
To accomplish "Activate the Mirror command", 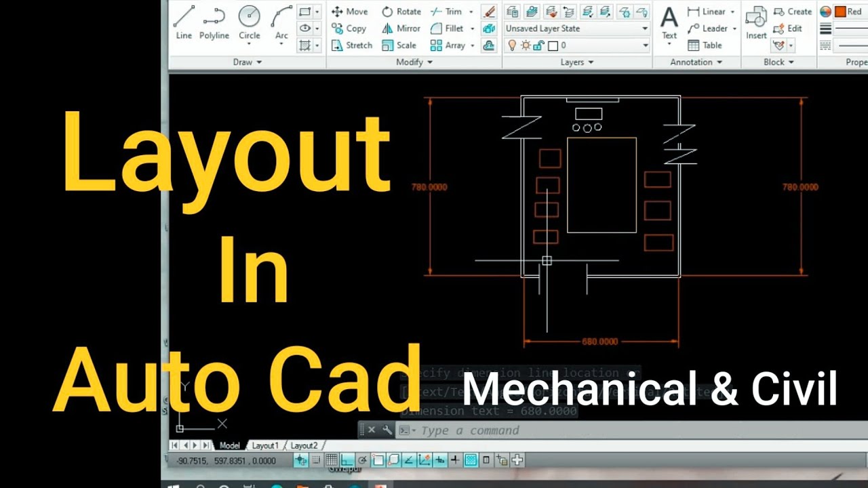I will tap(401, 28).
